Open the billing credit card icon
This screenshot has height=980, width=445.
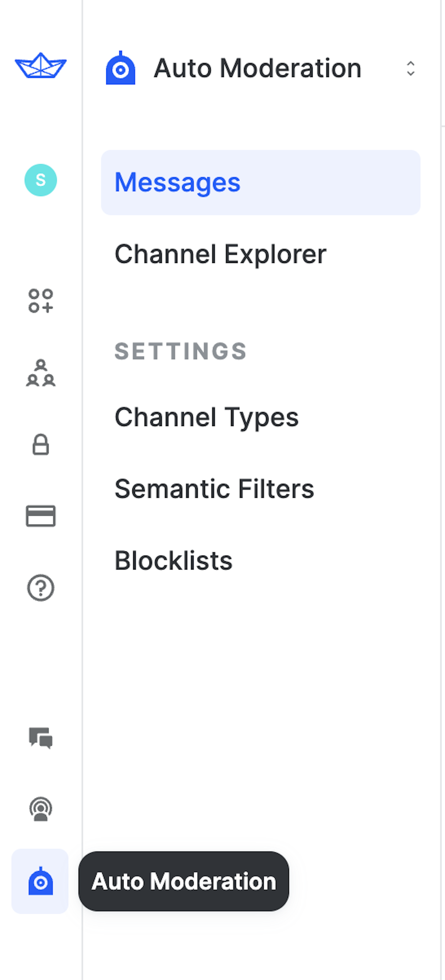tap(41, 516)
